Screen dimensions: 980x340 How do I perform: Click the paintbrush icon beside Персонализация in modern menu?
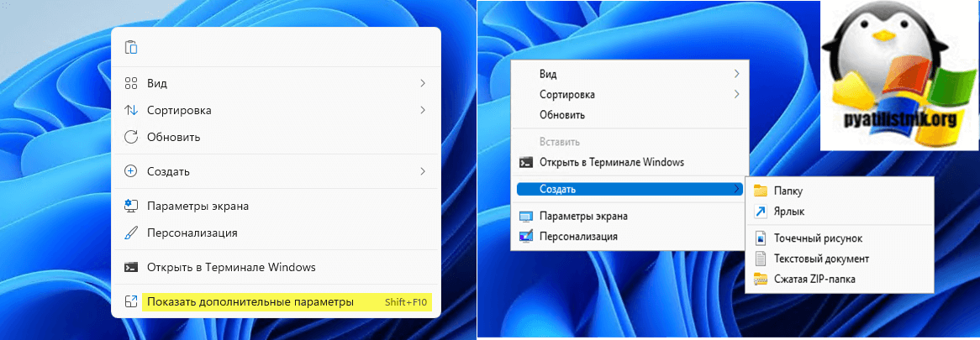click(130, 233)
